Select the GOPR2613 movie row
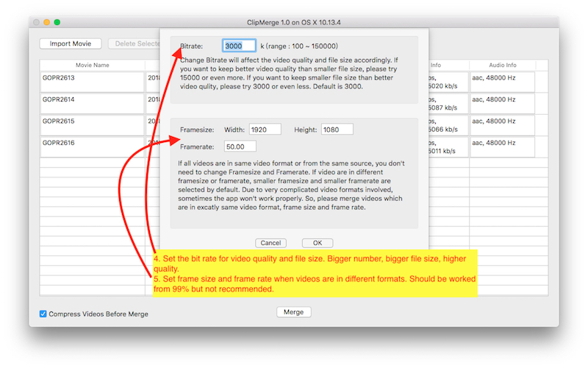The height and width of the screenshot is (368, 588). [93, 82]
